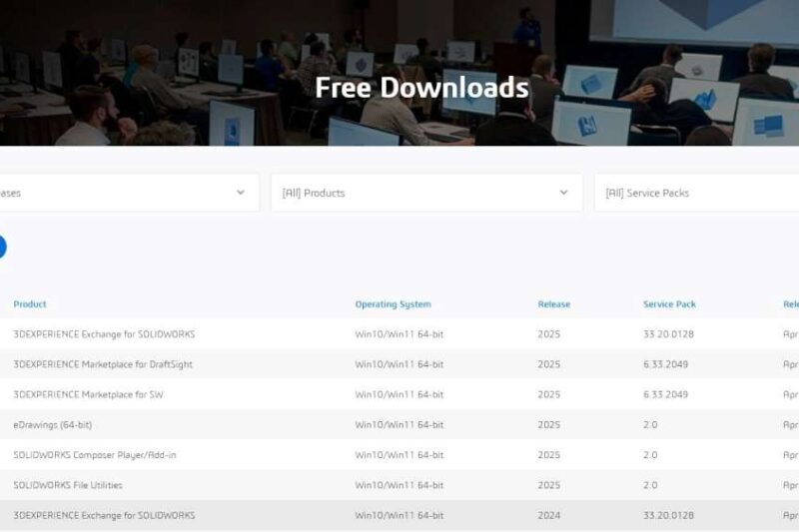Click release 2025 in the eDrawings row

pos(548,424)
